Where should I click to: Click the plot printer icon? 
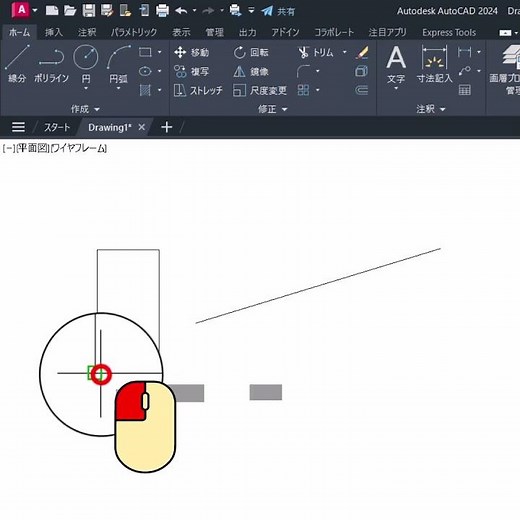pos(162,11)
